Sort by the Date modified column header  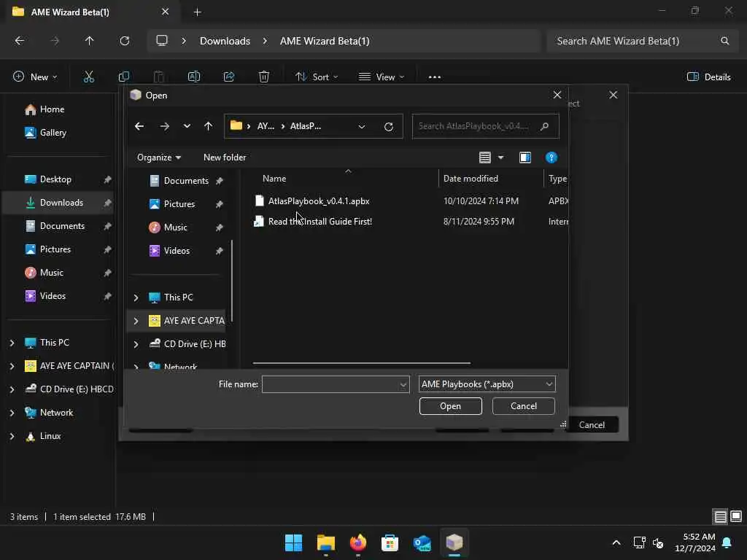click(x=471, y=179)
